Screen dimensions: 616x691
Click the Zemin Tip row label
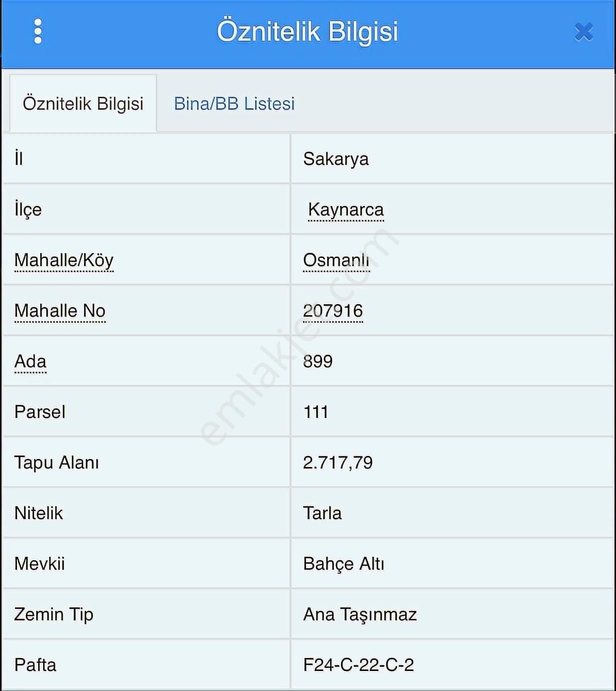[54, 614]
